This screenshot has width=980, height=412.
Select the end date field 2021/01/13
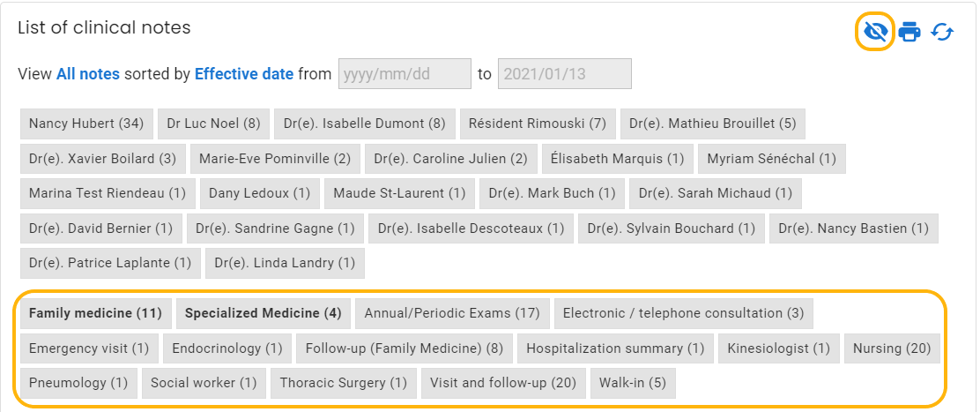coord(564,74)
